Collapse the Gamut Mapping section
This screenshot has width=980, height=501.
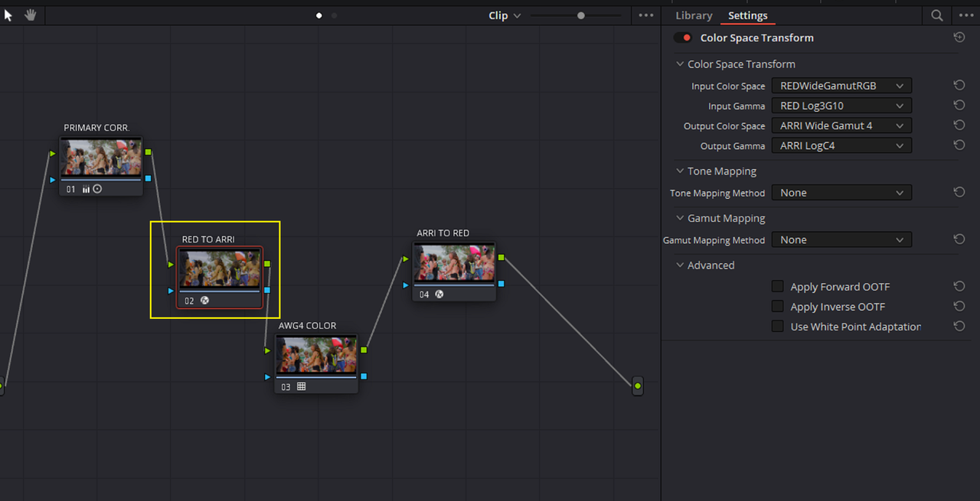pos(680,218)
